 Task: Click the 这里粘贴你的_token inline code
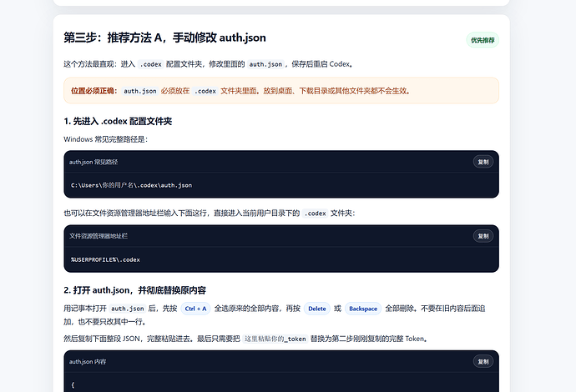[275, 339]
